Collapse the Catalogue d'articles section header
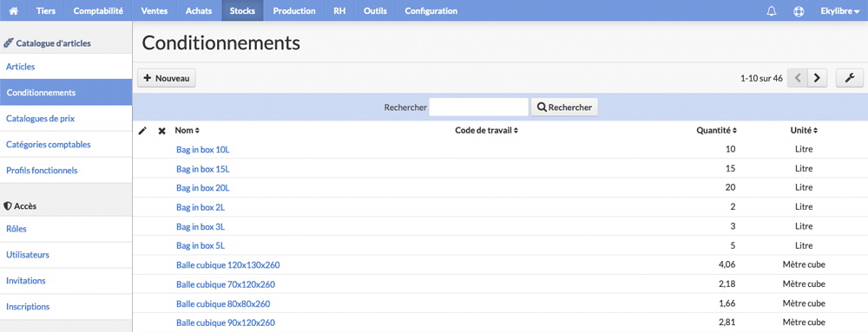868x332 pixels. point(48,42)
